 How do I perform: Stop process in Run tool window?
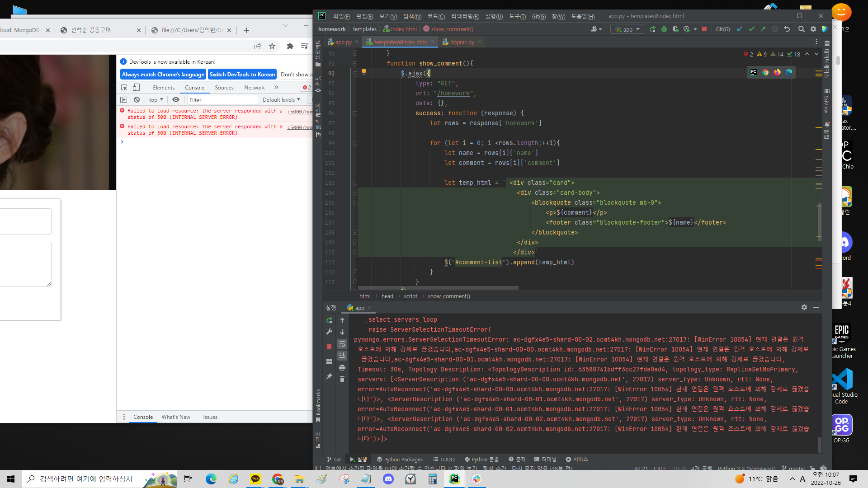click(x=329, y=347)
